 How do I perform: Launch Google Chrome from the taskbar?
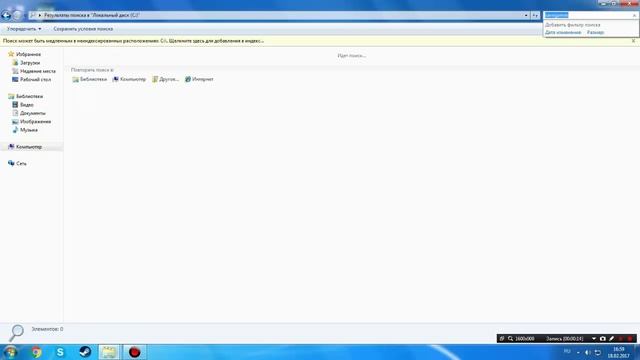[36, 352]
